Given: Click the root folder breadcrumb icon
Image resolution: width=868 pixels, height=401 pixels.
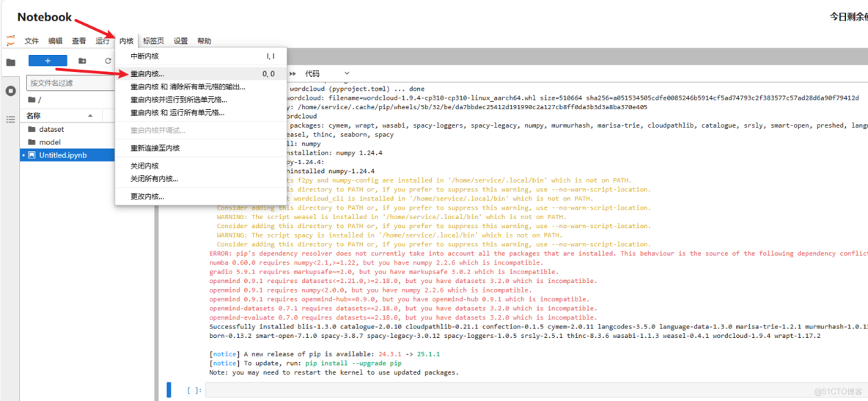Looking at the screenshot, I should click(31, 100).
